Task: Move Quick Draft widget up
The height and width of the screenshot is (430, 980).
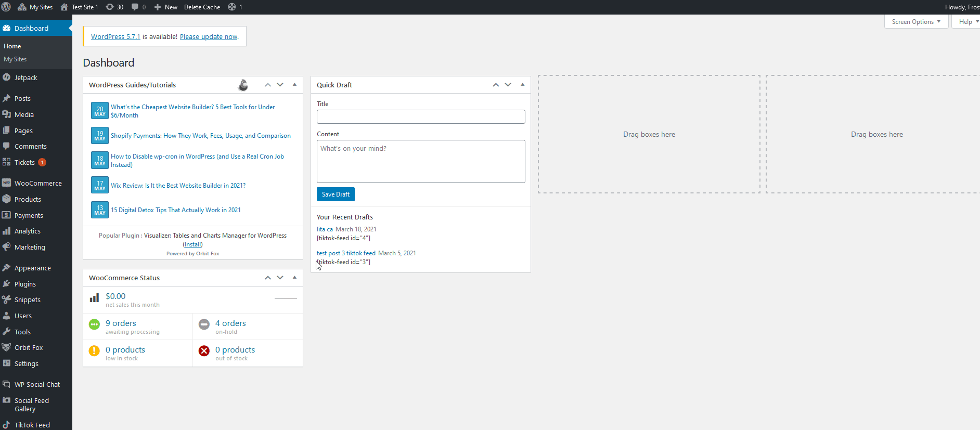Action: click(496, 85)
